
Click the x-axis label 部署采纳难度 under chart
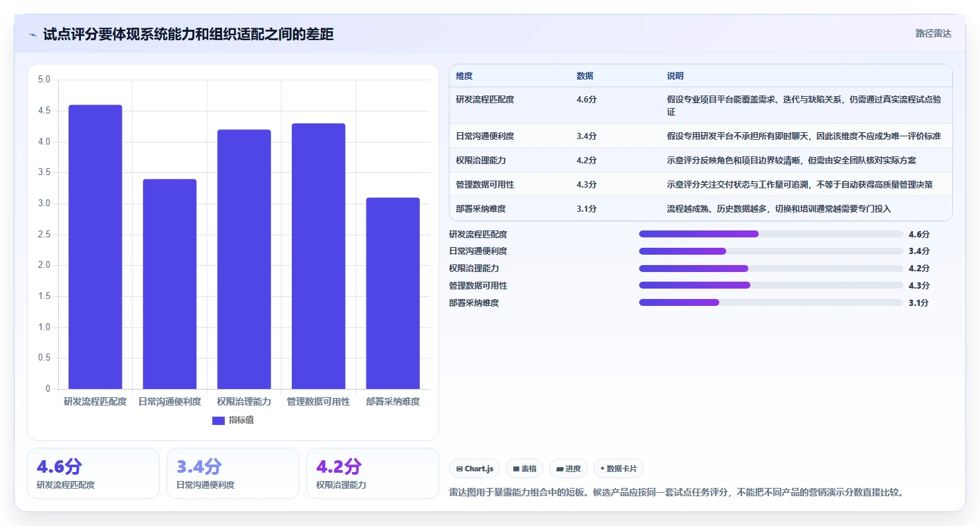[x=393, y=401]
